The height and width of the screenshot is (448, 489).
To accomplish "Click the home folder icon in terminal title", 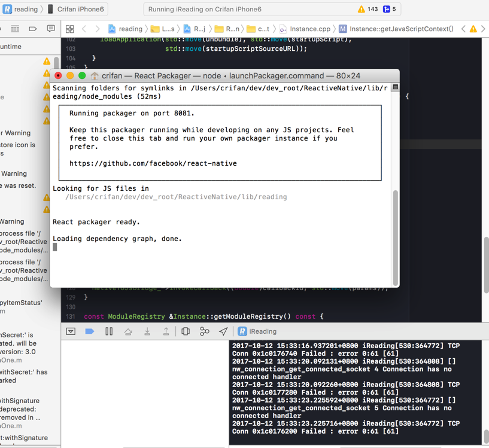I will coord(95,76).
